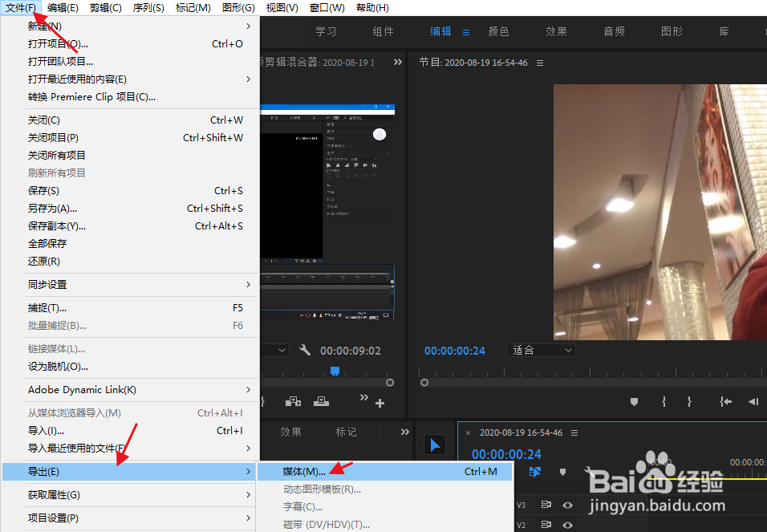The height and width of the screenshot is (532, 767).
Task: Choose 关闭(C) menu item
Action: click(130, 120)
